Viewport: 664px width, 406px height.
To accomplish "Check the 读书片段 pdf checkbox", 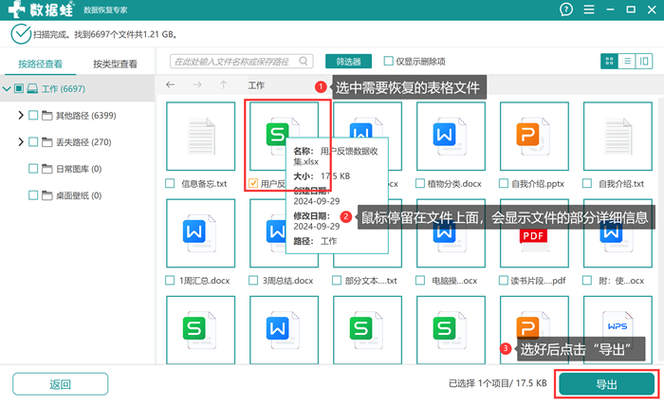I will pos(503,280).
